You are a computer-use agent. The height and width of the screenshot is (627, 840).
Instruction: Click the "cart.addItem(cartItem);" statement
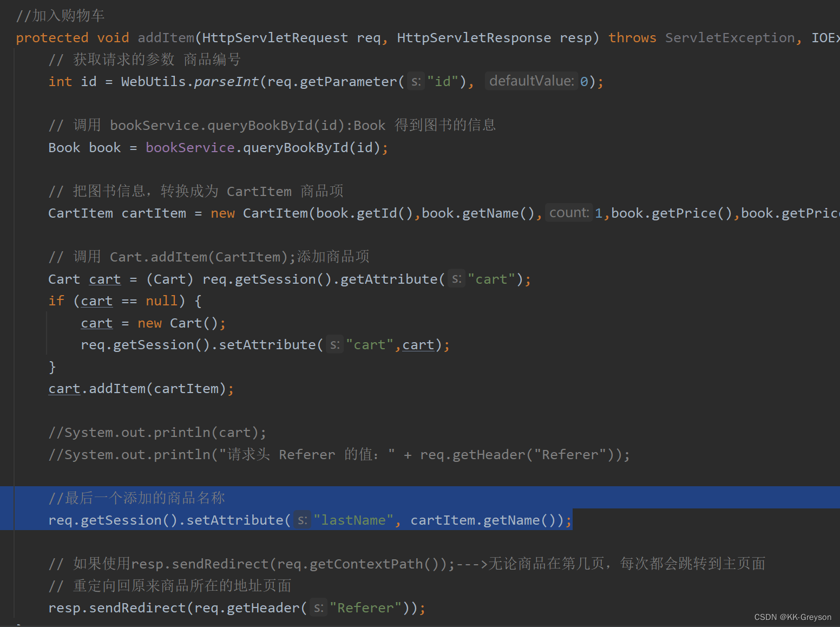[x=141, y=389]
